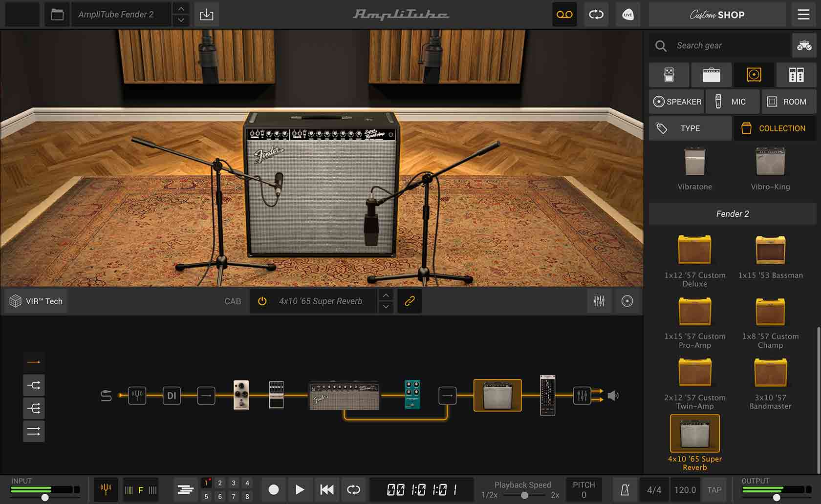The height and width of the screenshot is (504, 821).
Task: Select the stomp pedals gear category
Action: [669, 75]
